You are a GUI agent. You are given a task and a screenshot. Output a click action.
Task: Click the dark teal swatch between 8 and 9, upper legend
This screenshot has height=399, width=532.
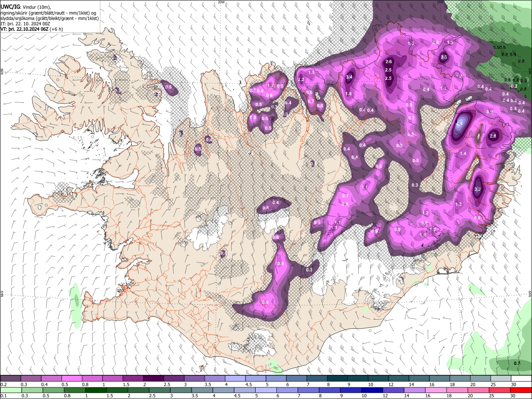tap(337, 379)
